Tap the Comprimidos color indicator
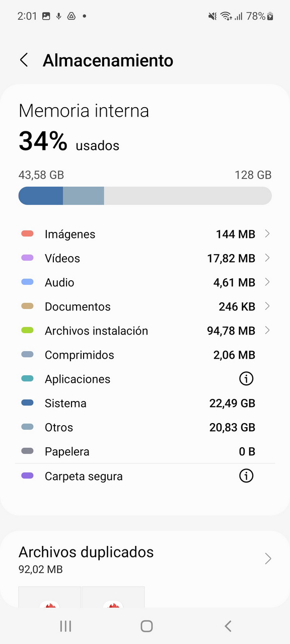Screen dimensions: 290x644 click(x=28, y=355)
